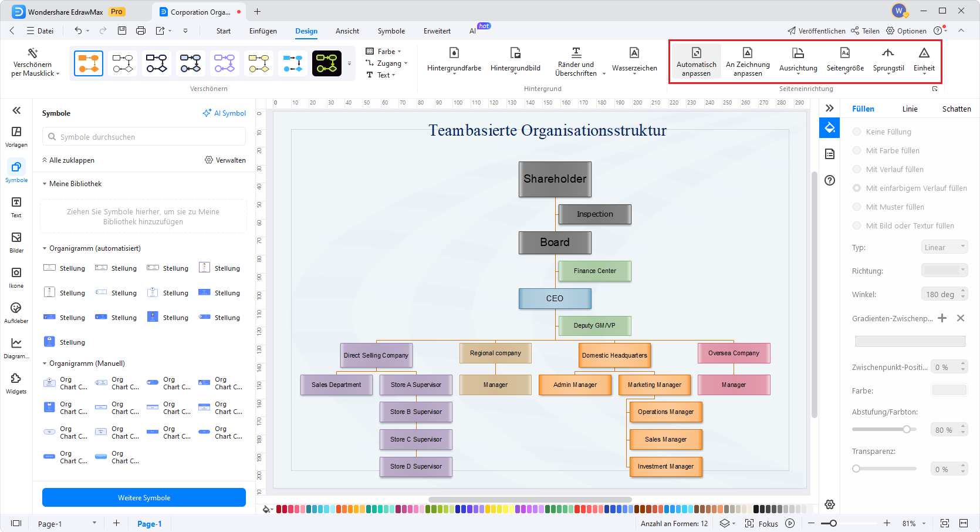Select Mit einfarbigem Verlauf füllen
The width and height of the screenshot is (980, 532).
[857, 188]
